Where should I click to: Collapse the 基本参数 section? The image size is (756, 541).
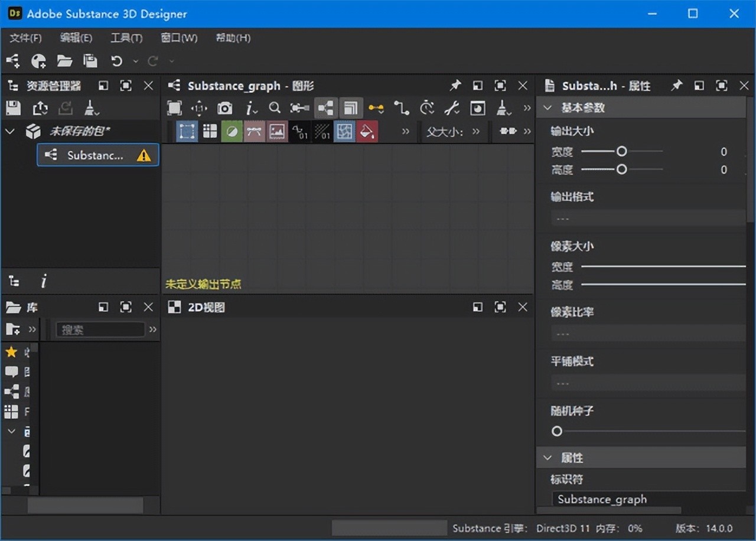point(548,108)
